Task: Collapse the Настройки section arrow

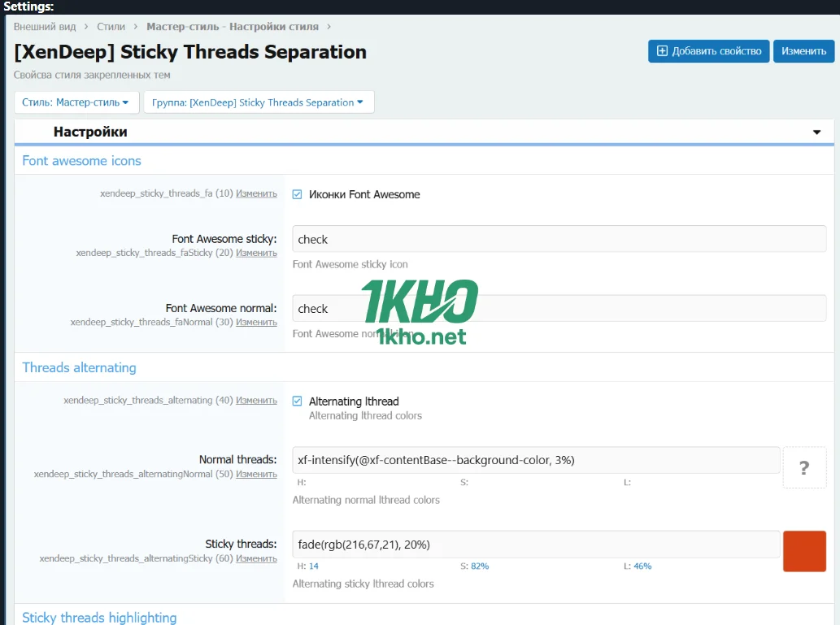Action: 816,132
